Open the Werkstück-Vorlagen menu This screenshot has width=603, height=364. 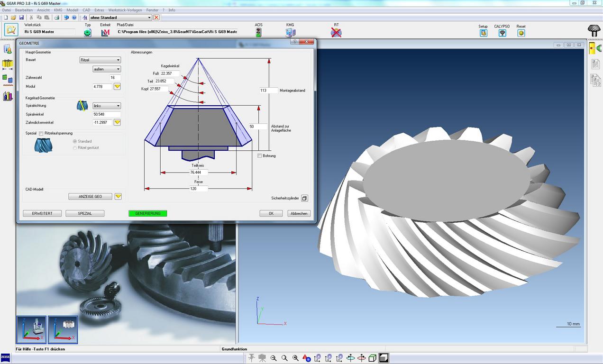click(125, 10)
